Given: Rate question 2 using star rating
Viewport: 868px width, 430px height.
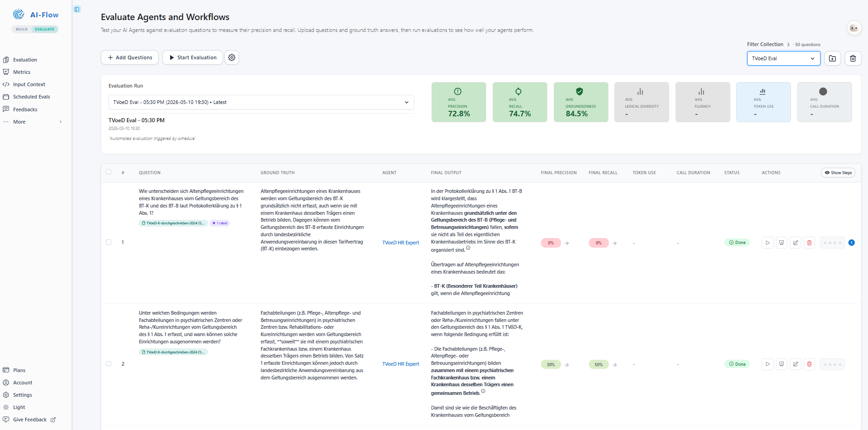Looking at the screenshot, I should 832,364.
